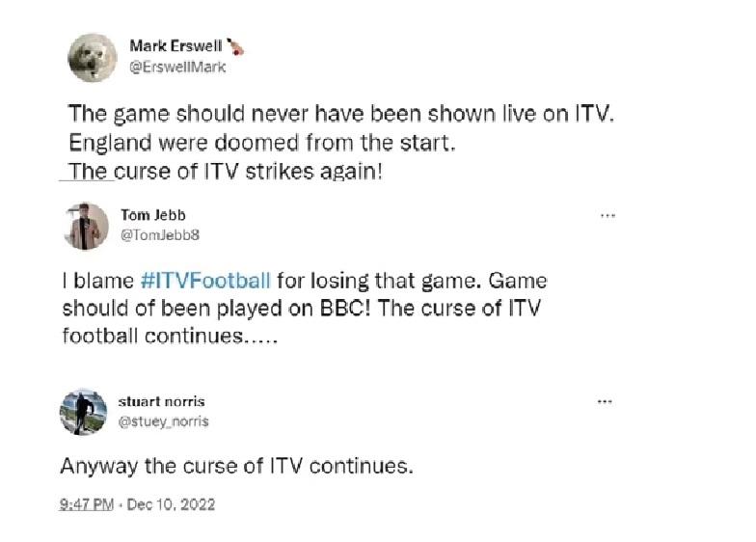Click stuart norris's profile photo
The height and width of the screenshot is (542, 756).
coord(82,412)
